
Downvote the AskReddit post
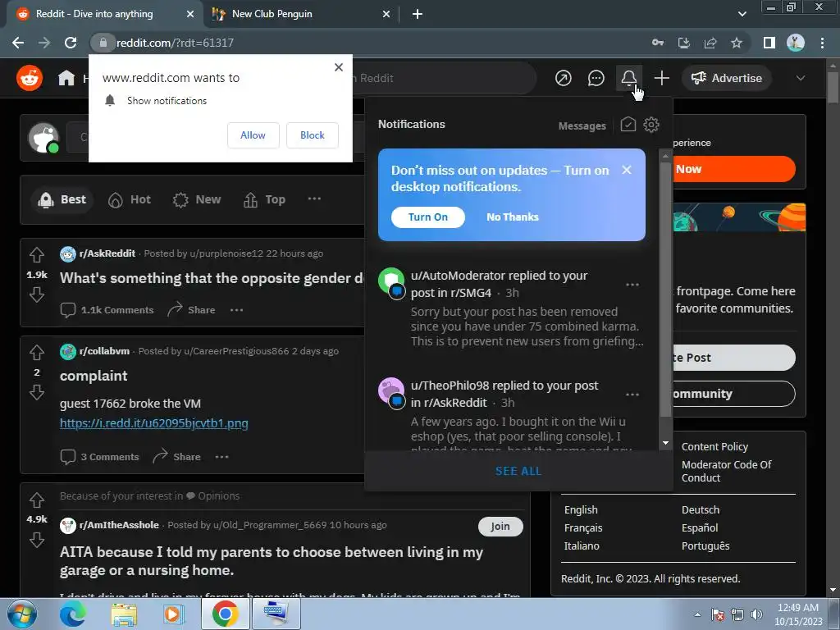pos(36,294)
